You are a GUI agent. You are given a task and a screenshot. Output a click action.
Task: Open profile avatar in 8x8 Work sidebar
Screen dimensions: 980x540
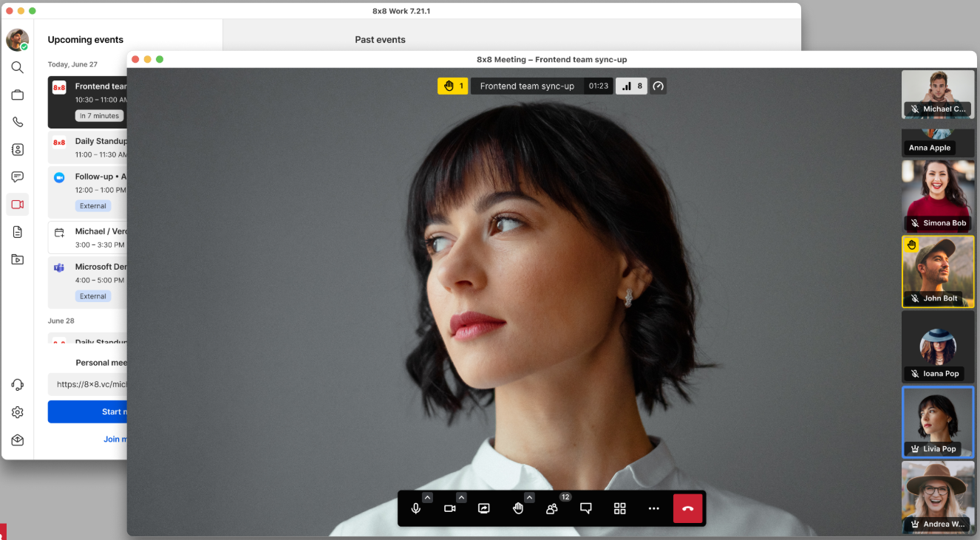[x=18, y=40]
